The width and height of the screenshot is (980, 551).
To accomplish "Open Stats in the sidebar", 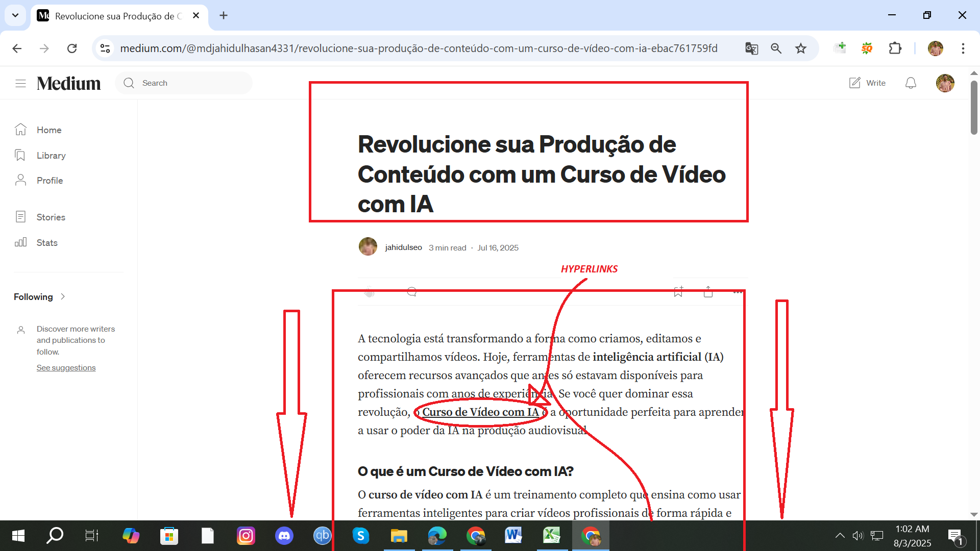I will (x=46, y=243).
